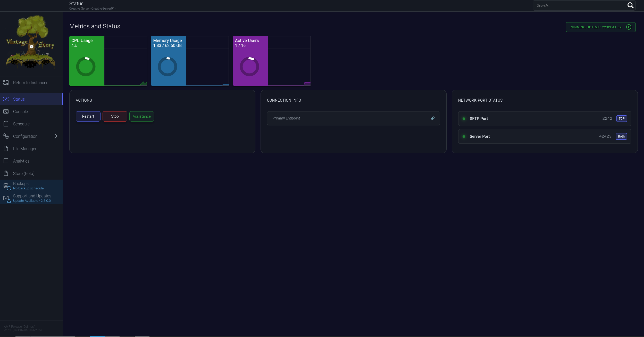Click the Support and Updates download icon
Screen dimensions: 644x337
tap(7, 199)
